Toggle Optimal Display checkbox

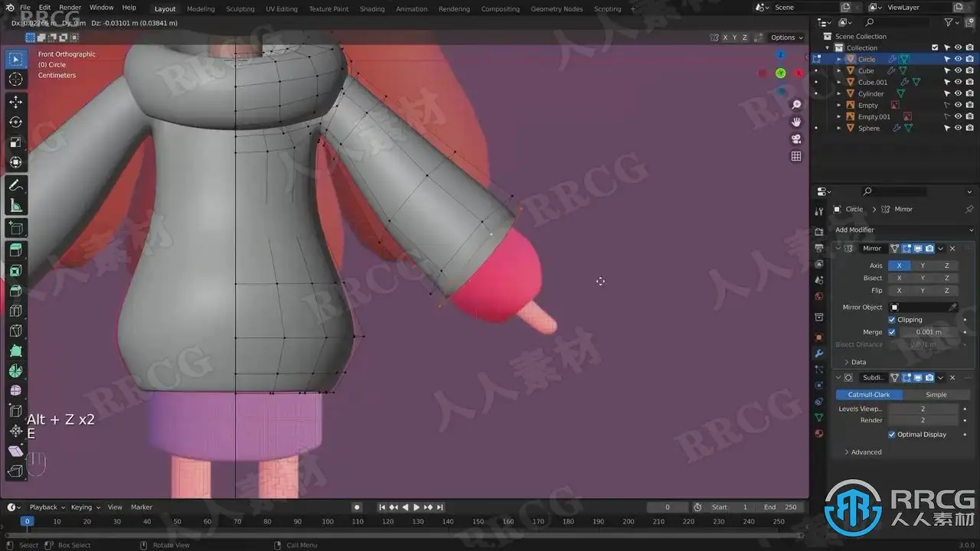coord(892,435)
